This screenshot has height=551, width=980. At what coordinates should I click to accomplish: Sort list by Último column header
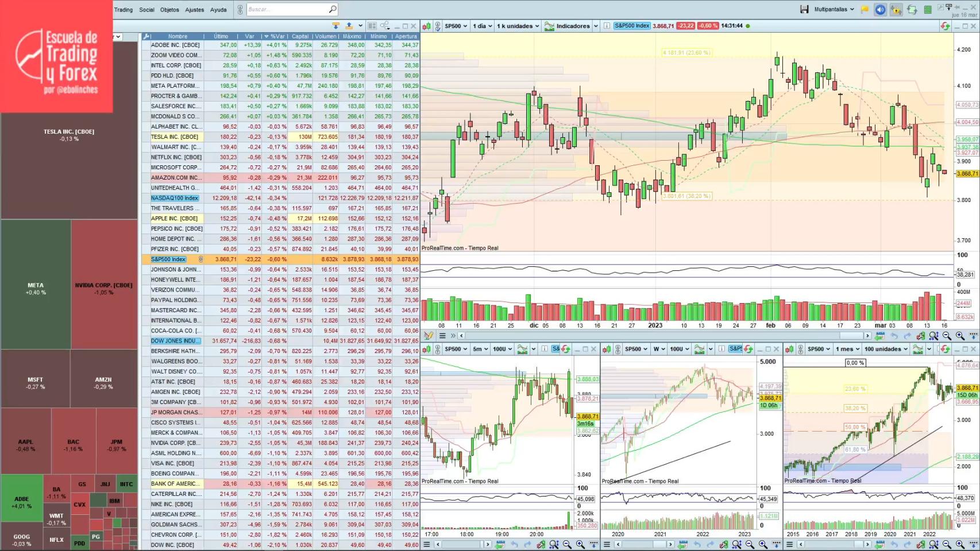[x=221, y=36]
